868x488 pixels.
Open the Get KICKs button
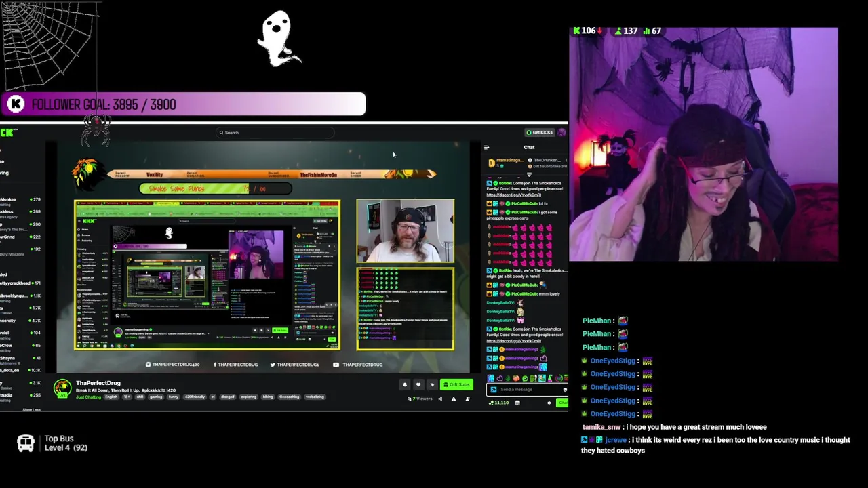540,132
